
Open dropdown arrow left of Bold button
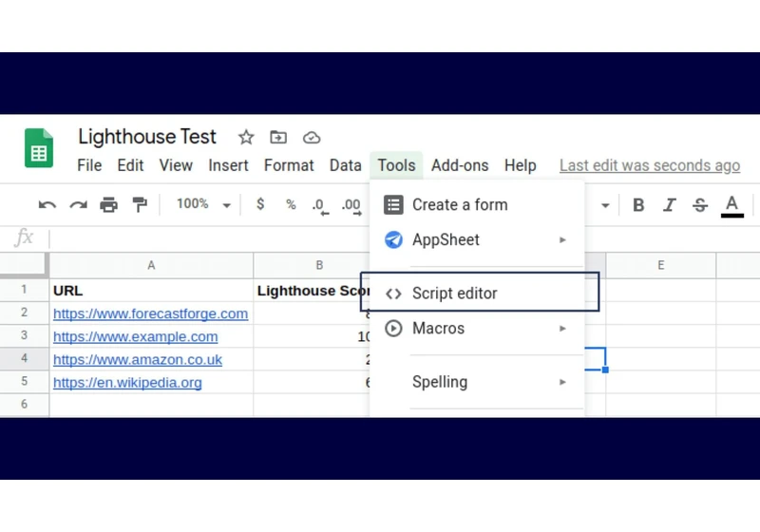coord(605,205)
